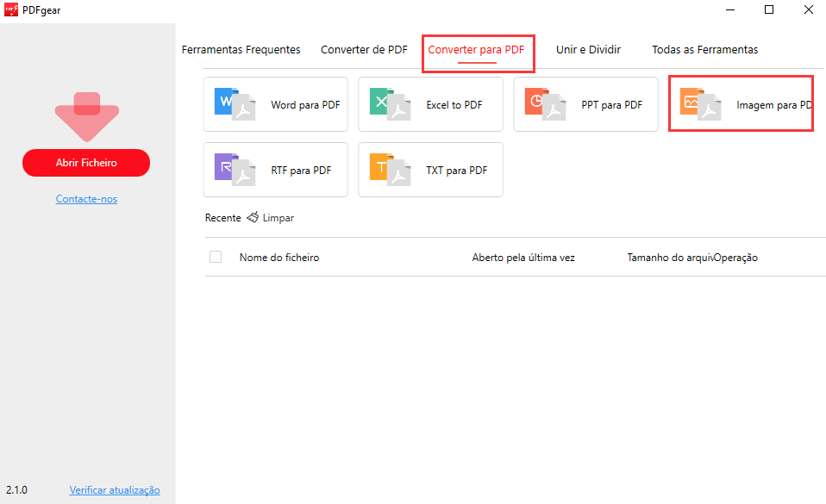Enable the select-all checkbox in file list header
Image resolution: width=826 pixels, height=504 pixels.
pyautogui.click(x=215, y=256)
